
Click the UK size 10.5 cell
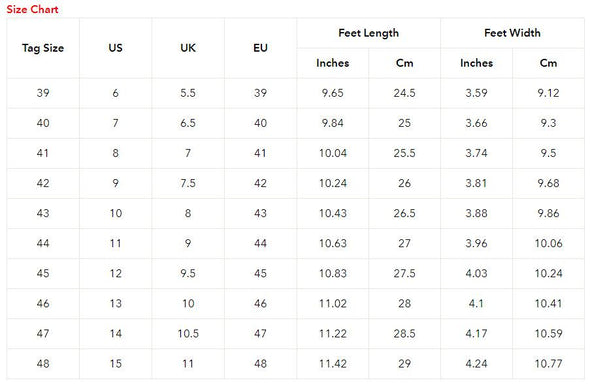click(x=188, y=334)
